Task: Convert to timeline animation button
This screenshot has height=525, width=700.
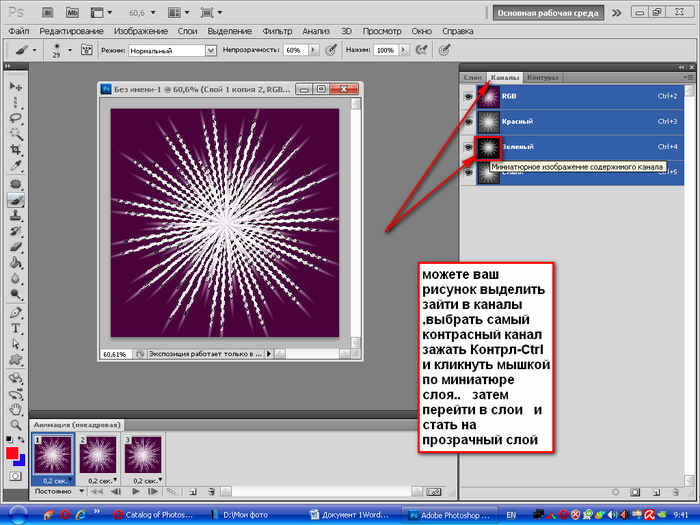Action: click(x=433, y=492)
